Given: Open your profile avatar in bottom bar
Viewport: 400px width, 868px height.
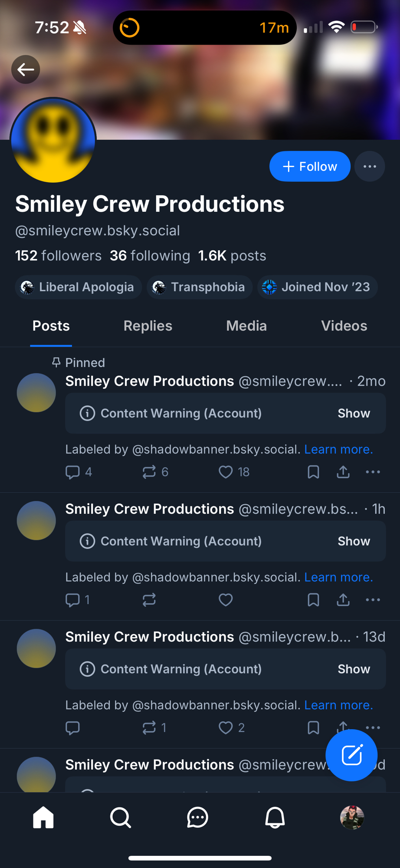Looking at the screenshot, I should [352, 818].
